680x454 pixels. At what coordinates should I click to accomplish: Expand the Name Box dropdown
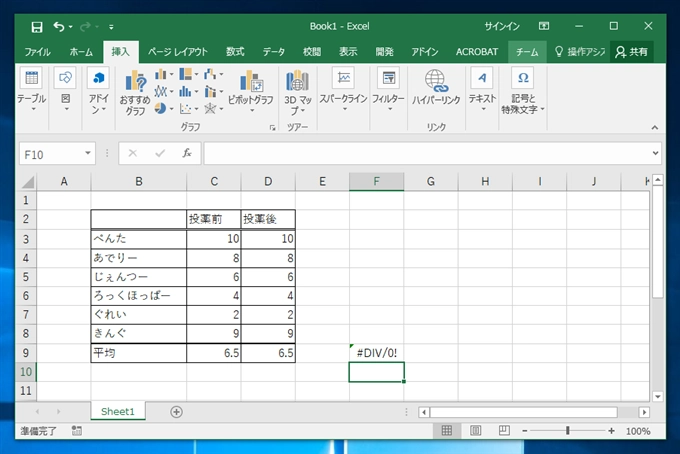(x=88, y=153)
